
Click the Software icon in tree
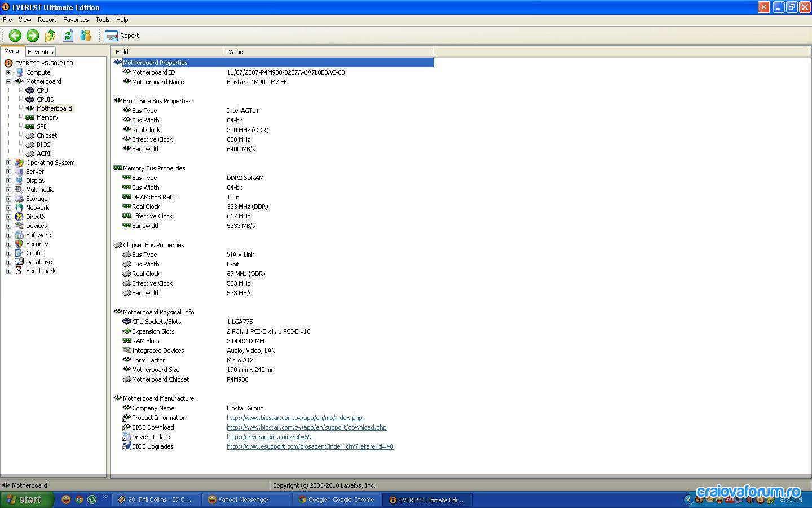point(19,235)
